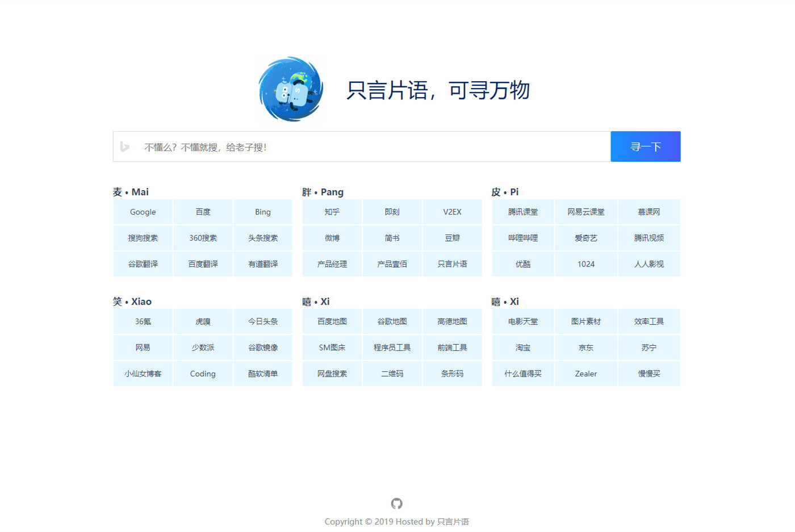This screenshot has width=795, height=532.
Task: Select SM图床
Action: (x=332, y=347)
